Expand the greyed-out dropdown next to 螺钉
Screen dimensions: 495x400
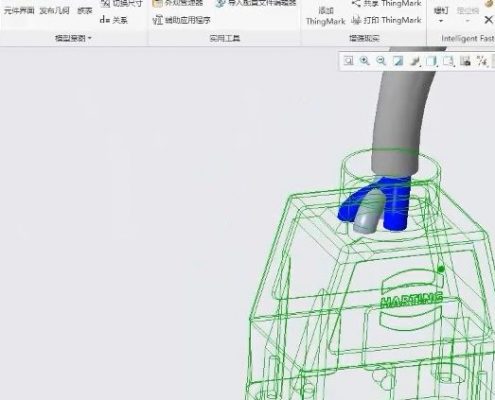click(x=467, y=21)
